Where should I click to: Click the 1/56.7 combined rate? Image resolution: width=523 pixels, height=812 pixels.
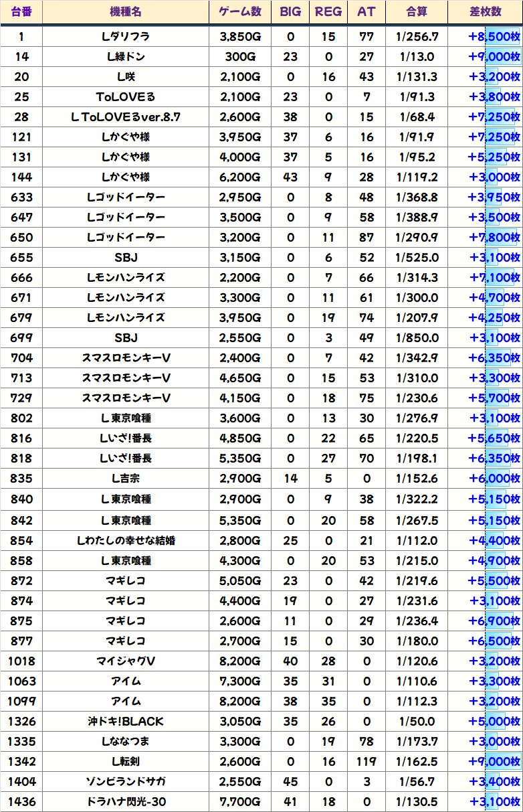click(417, 782)
